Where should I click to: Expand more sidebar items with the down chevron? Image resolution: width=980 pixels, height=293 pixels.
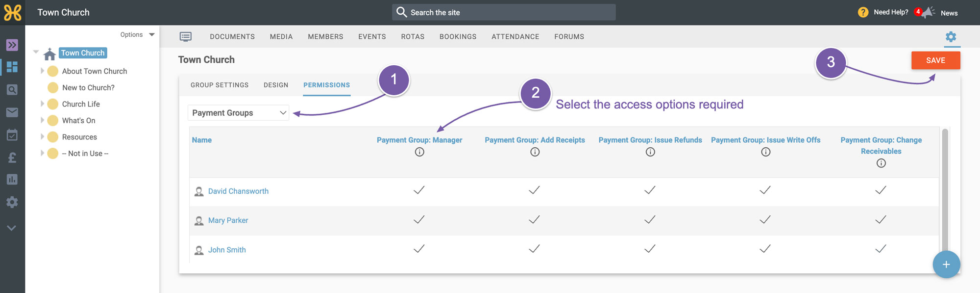tap(12, 228)
